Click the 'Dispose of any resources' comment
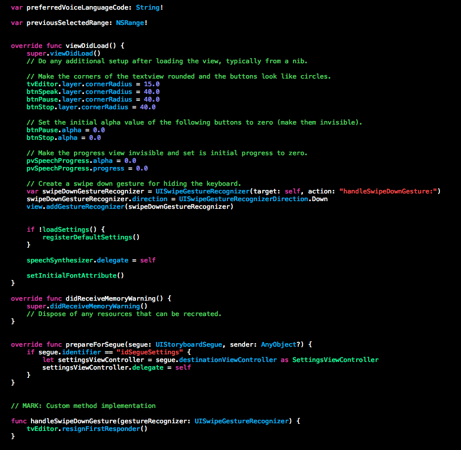Image resolution: width=461 pixels, height=450 pixels. 124,314
